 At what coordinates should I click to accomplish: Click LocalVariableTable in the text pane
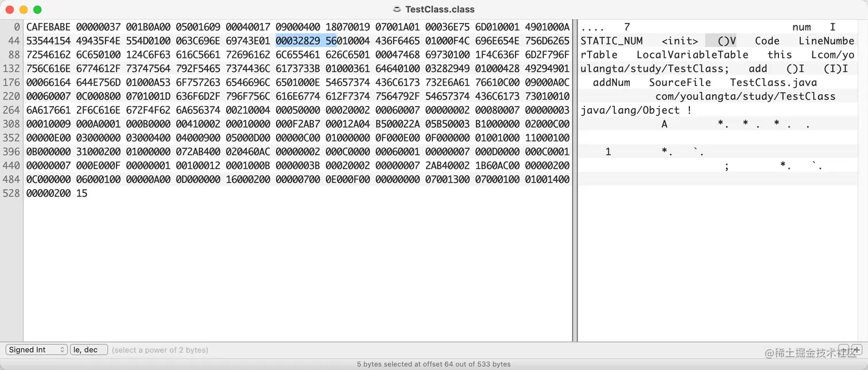coord(692,55)
